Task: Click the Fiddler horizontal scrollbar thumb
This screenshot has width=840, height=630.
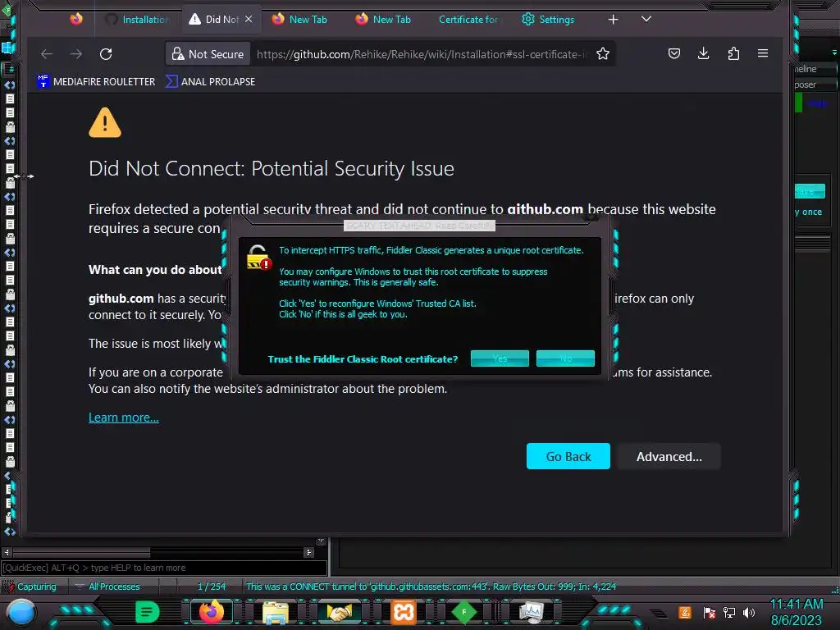Action: point(81,552)
